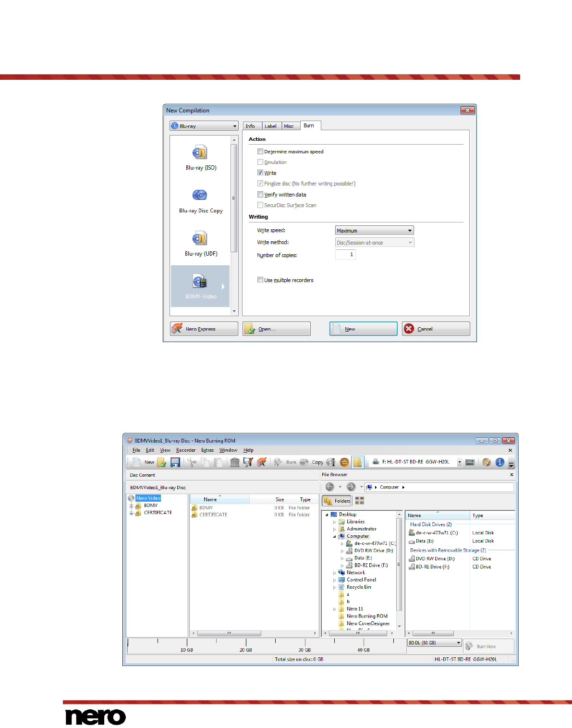Open the Write speed dropdown
Screen dimensions: 572x728
[374, 231]
